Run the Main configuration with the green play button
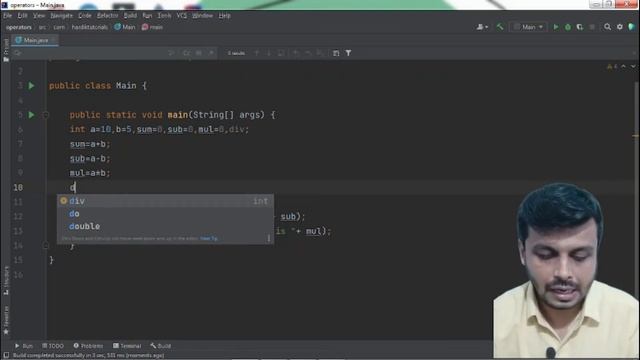Viewport: 640px width, 360px height. coord(556,27)
